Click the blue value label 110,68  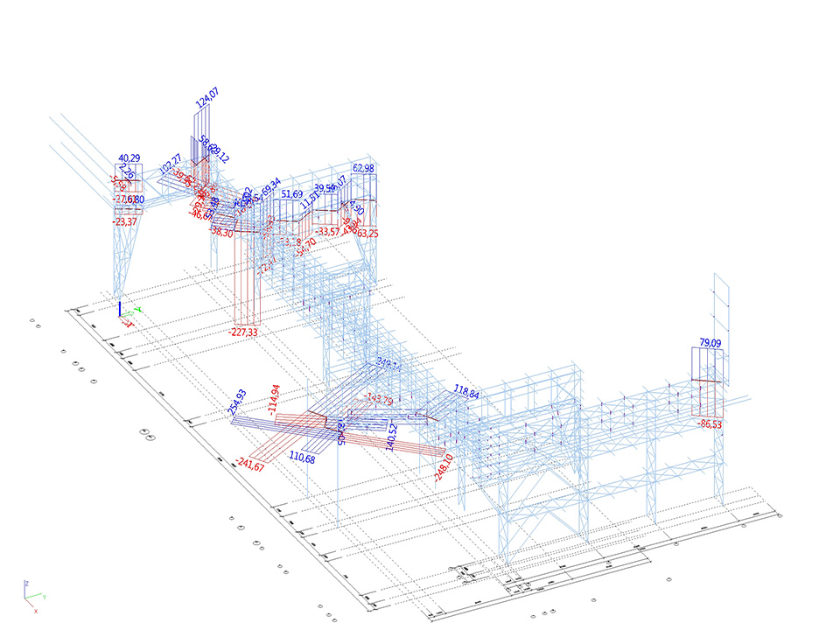tap(302, 457)
